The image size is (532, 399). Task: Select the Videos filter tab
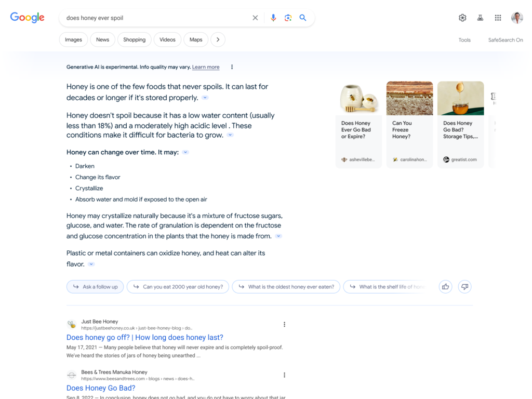pyautogui.click(x=167, y=39)
